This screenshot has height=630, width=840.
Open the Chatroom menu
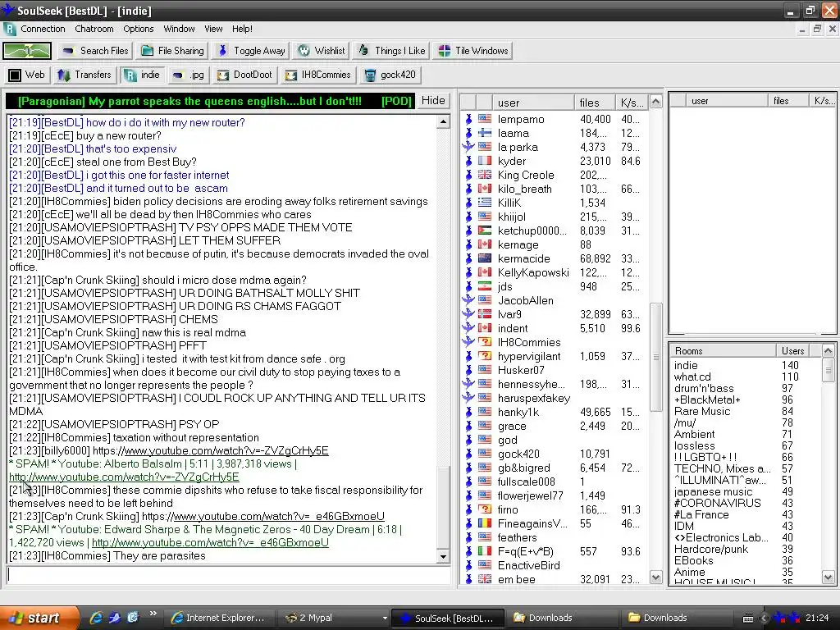pyautogui.click(x=94, y=29)
